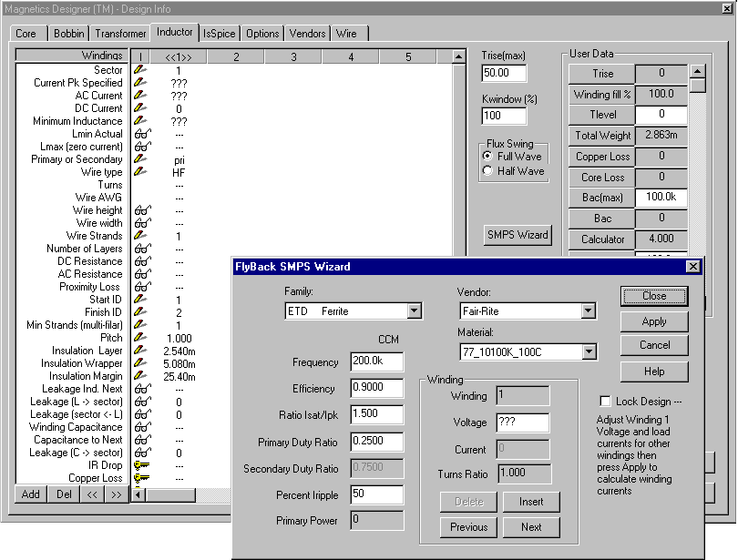Click the glasses icon next to Wire height

coord(141,210)
